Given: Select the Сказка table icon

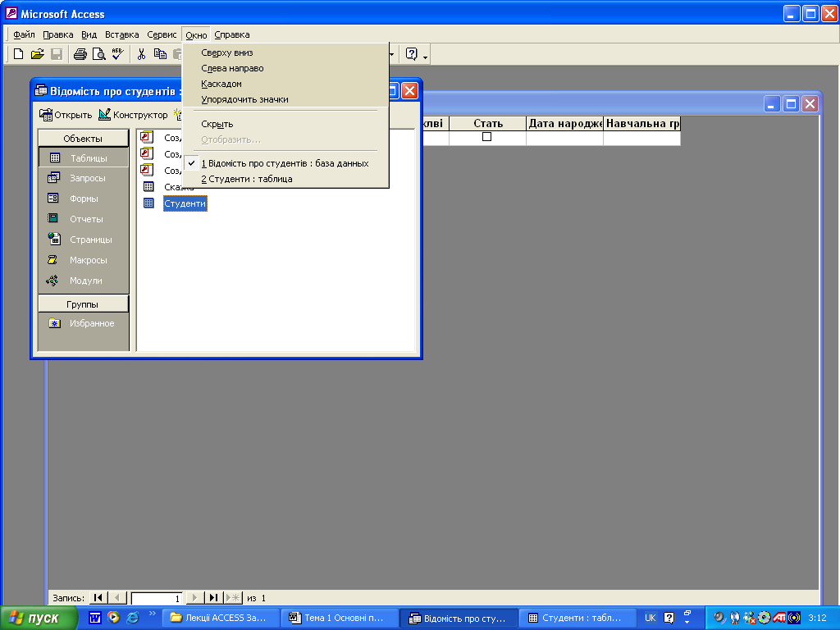Looking at the screenshot, I should point(148,186).
